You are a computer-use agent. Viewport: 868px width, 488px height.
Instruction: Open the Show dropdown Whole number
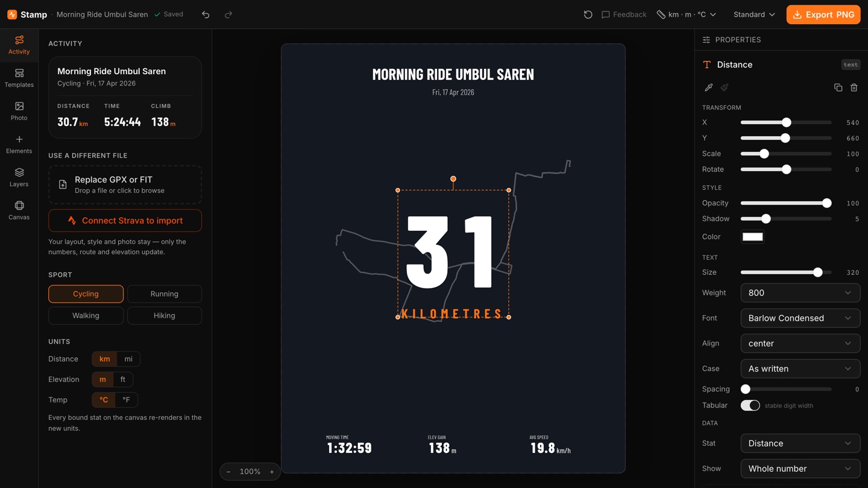pos(800,469)
